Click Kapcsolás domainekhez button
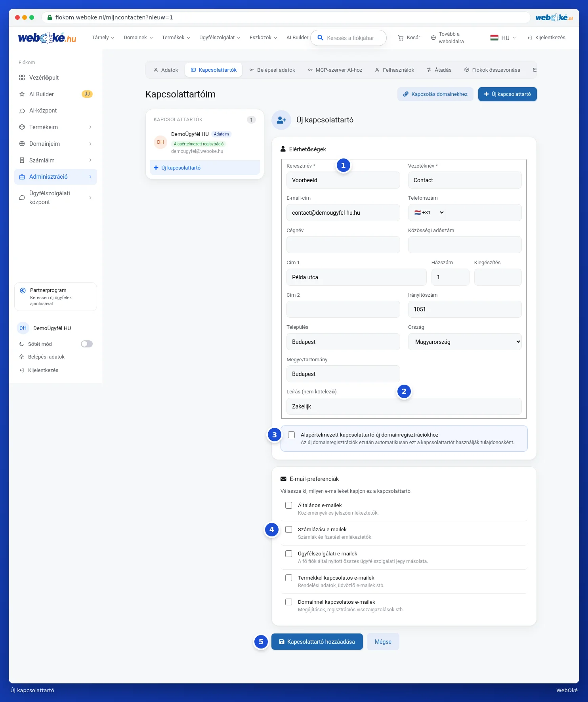Image resolution: width=588 pixels, height=702 pixels. click(435, 94)
